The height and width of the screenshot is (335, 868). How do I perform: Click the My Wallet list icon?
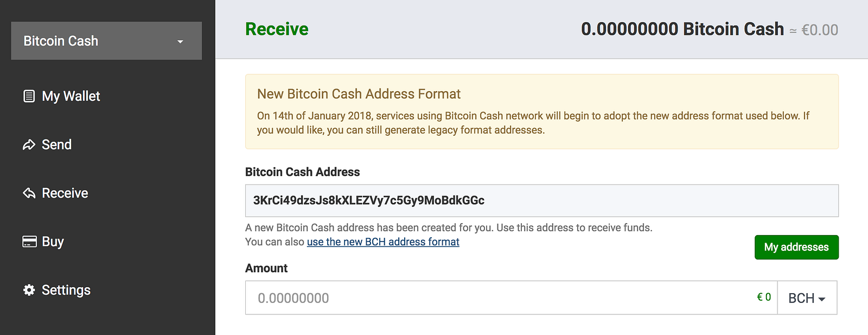[29, 96]
